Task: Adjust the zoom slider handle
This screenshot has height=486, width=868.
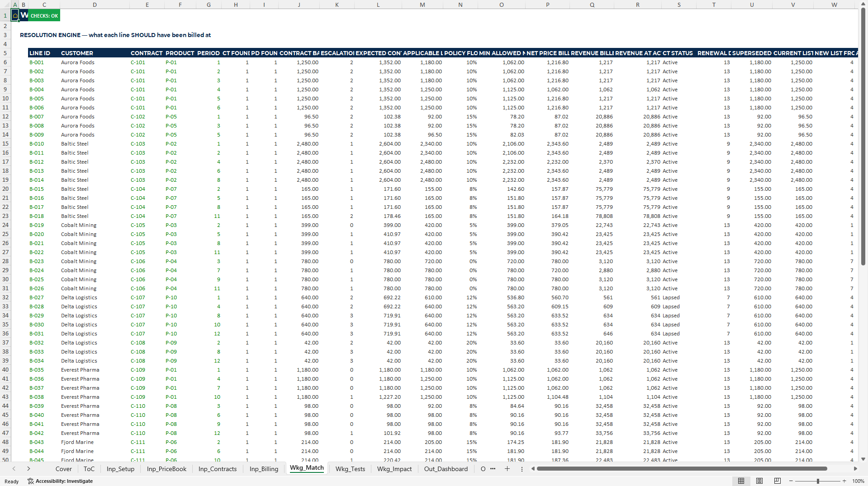Action: pos(818,481)
